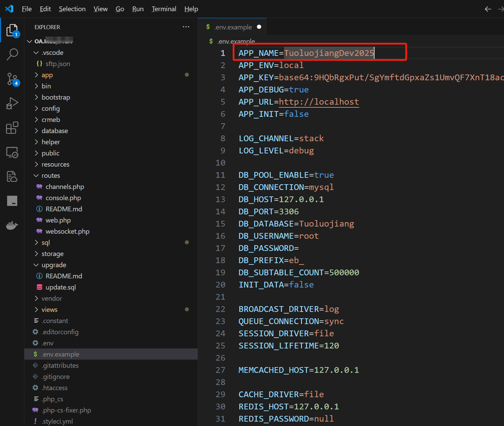The width and height of the screenshot is (504, 426).
Task: Click .env.example in the breadcrumb
Action: (x=236, y=41)
